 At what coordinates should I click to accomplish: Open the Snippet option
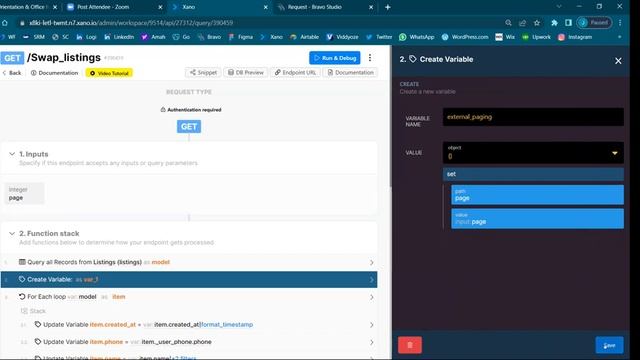203,73
